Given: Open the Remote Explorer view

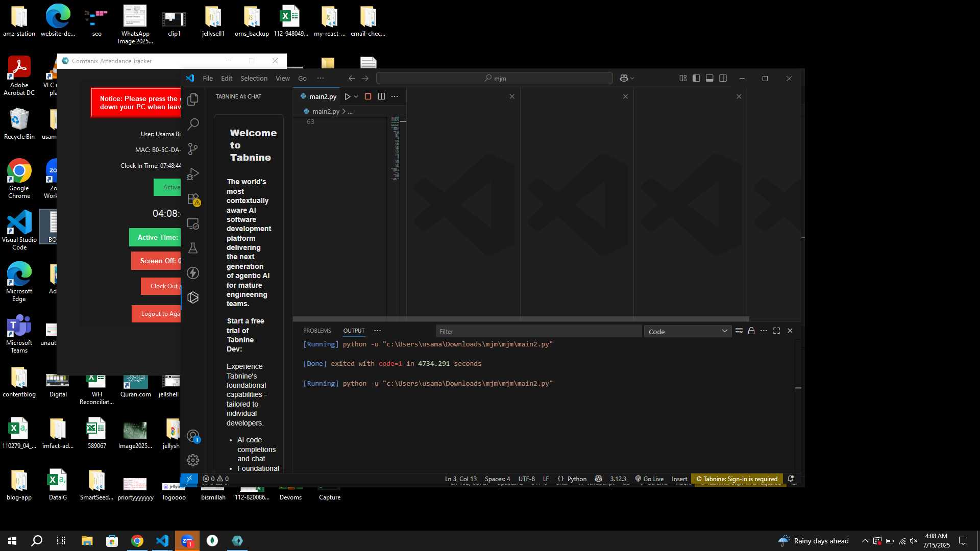Looking at the screenshot, I should click(193, 223).
